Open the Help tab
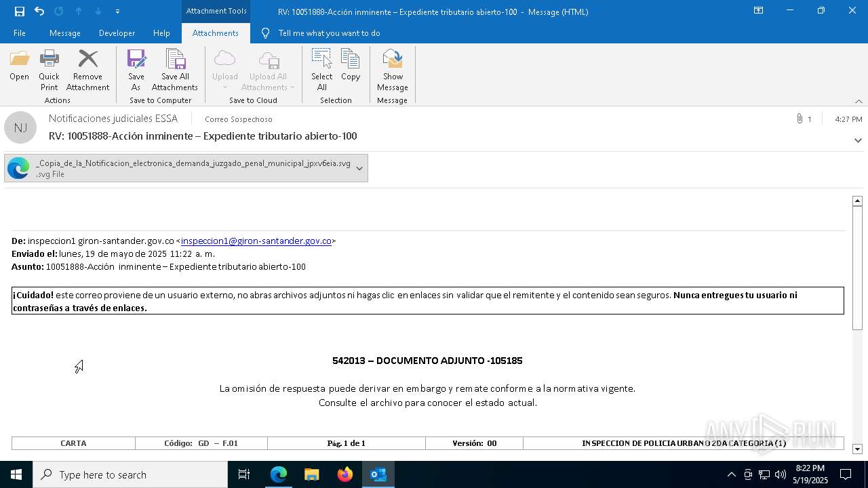Screen dimensions: 868x488 [161, 33]
